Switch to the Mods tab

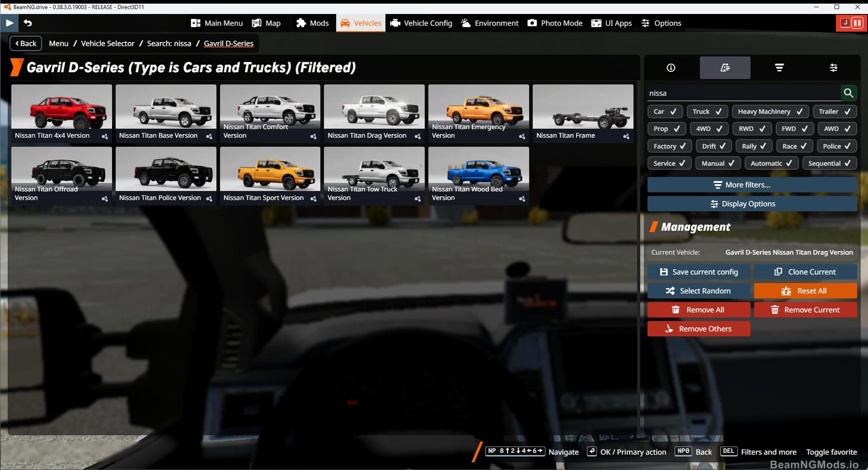point(312,23)
